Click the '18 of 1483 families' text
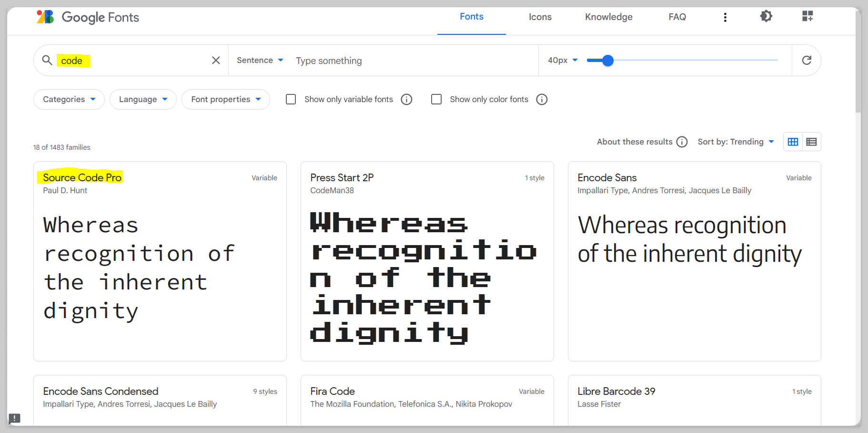The width and height of the screenshot is (868, 433). pos(62,147)
